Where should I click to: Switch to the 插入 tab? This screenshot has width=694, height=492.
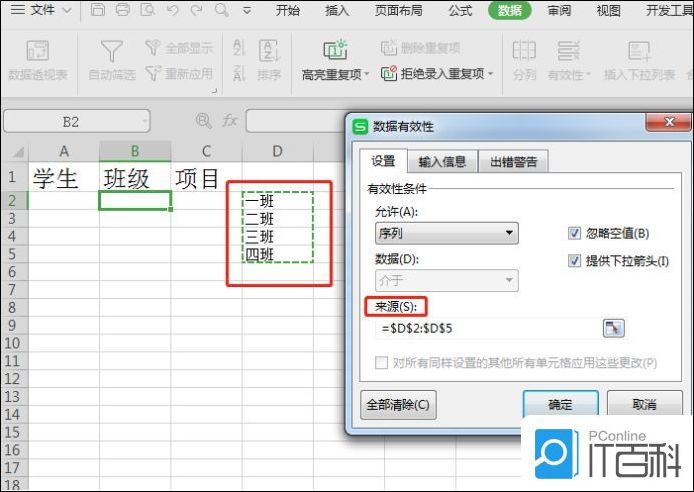[337, 10]
